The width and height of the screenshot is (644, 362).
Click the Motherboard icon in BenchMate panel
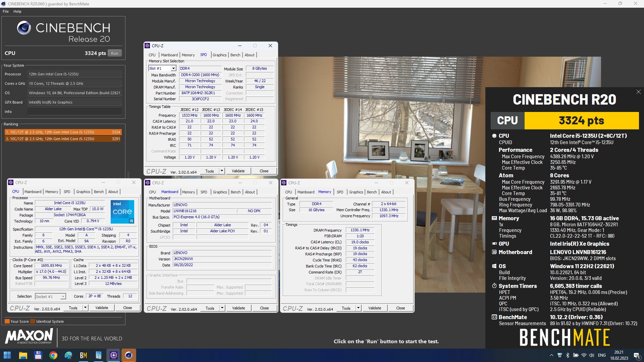click(x=494, y=252)
